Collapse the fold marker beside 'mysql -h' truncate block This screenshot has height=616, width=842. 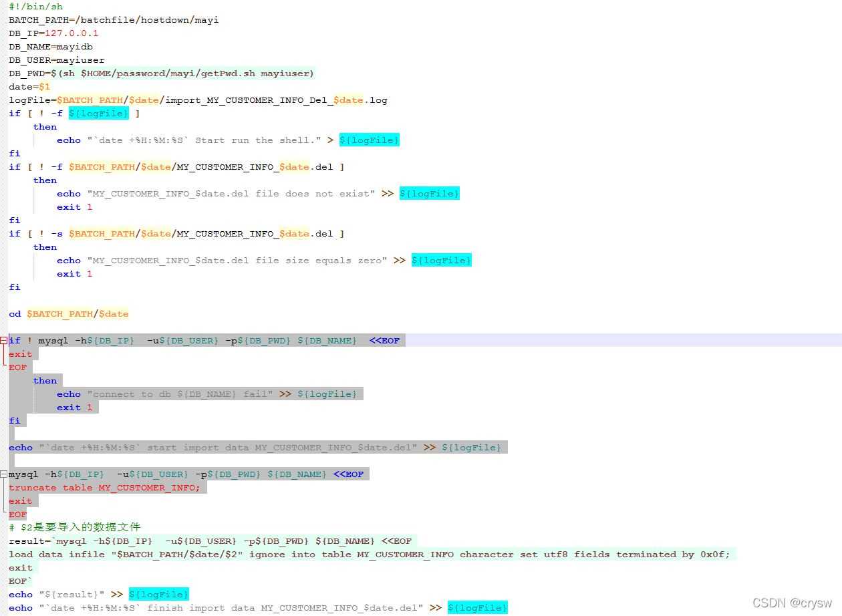coord(4,474)
